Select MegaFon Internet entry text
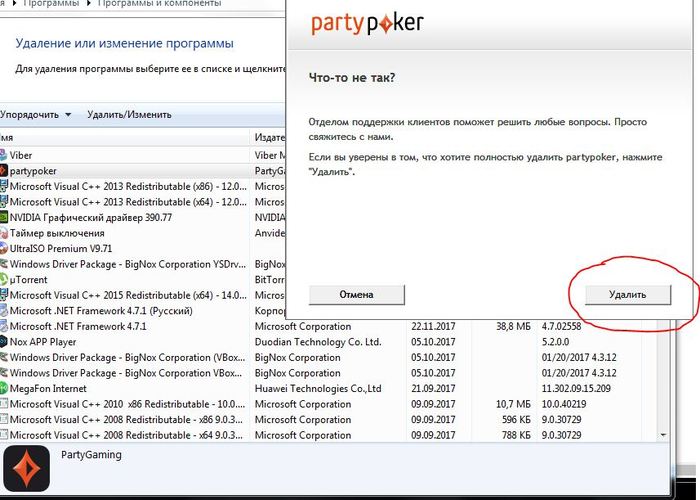700x500 pixels. (x=48, y=388)
